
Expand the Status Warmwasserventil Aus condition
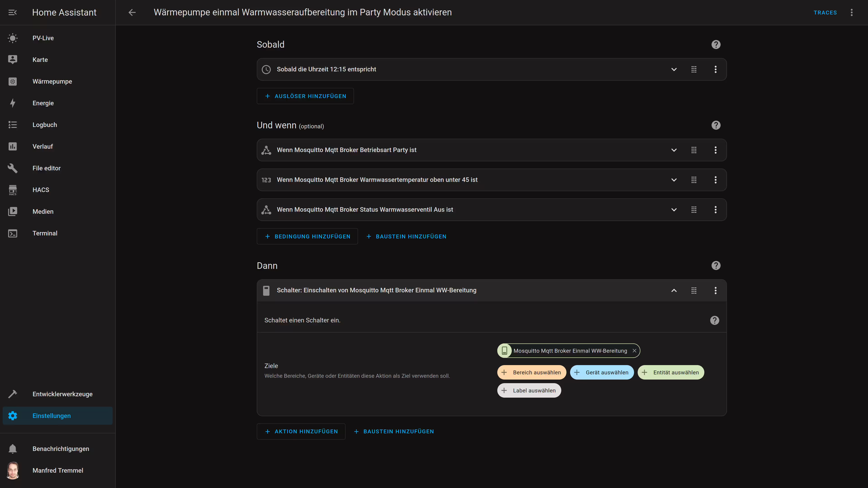click(674, 210)
